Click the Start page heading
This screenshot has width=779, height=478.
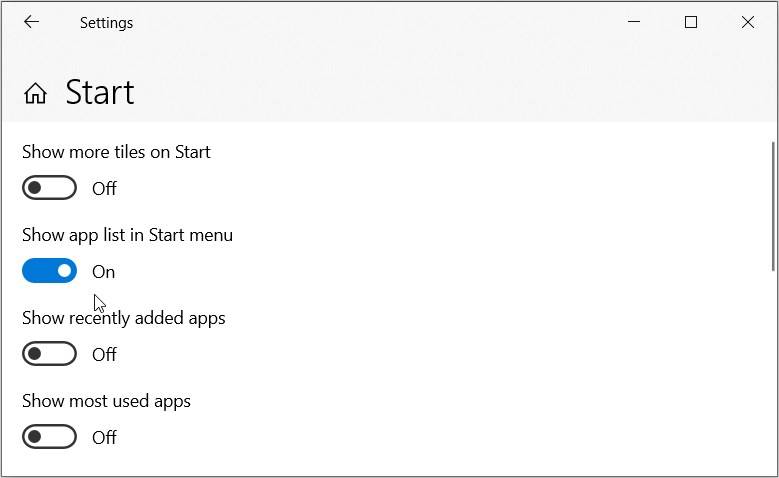(100, 93)
